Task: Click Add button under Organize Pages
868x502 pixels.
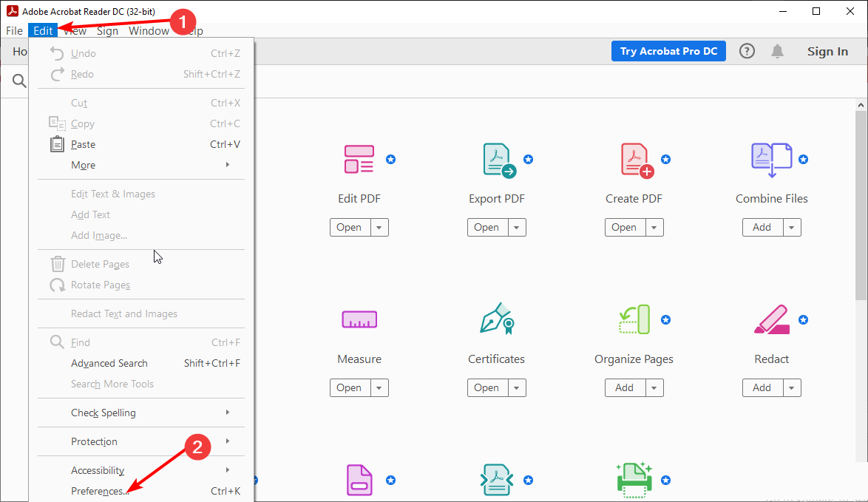Action: click(x=625, y=388)
